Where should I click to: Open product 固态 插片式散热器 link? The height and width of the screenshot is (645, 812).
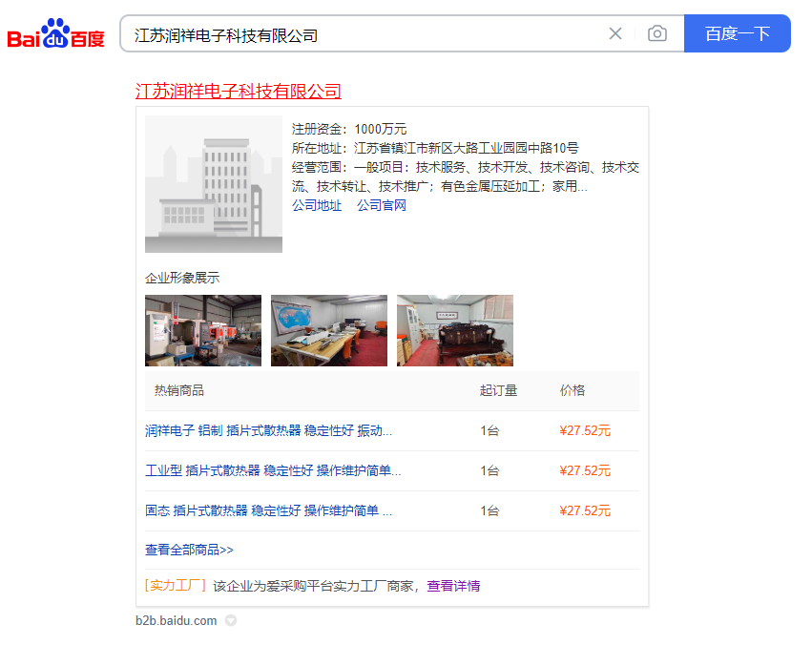coord(269,510)
